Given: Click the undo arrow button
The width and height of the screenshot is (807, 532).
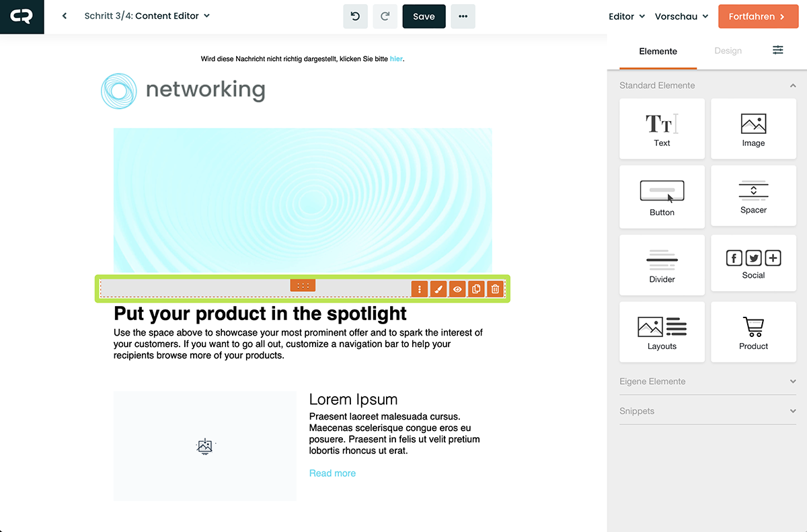Looking at the screenshot, I should (355, 16).
